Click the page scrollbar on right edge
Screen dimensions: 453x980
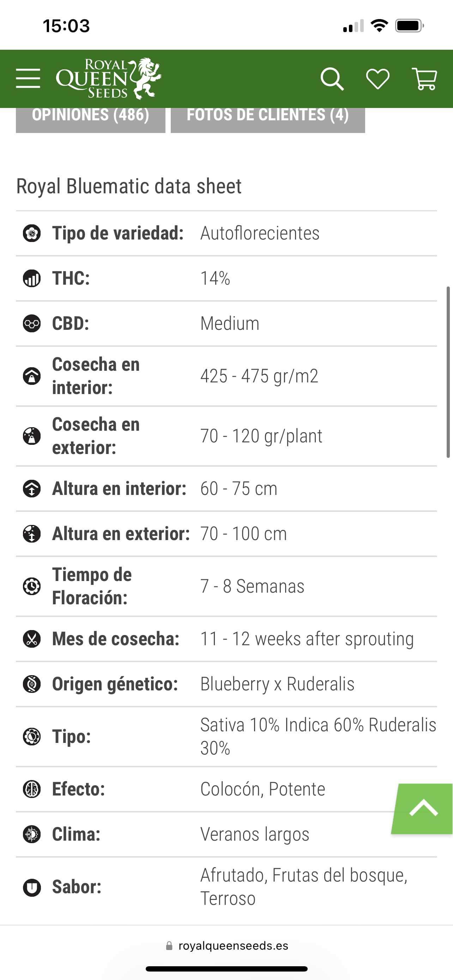coord(448,372)
